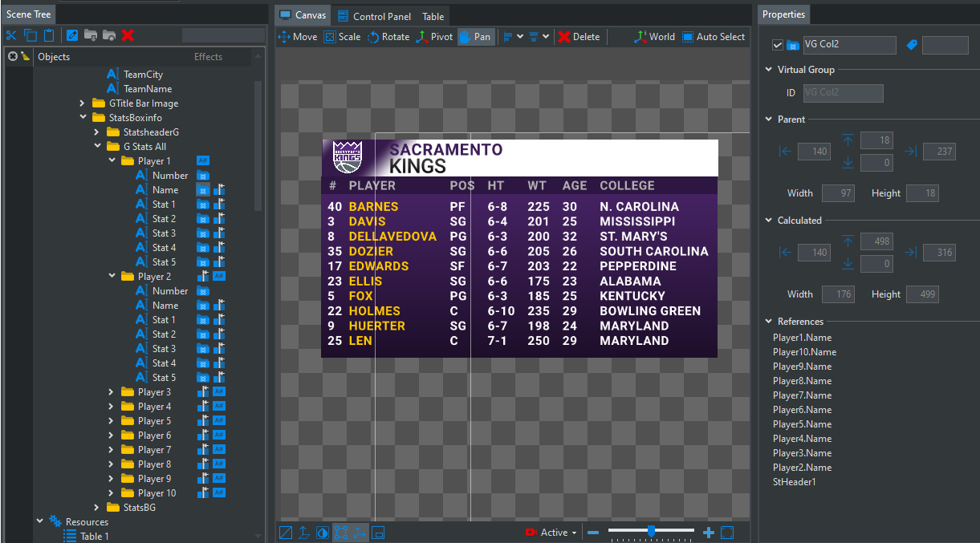Image resolution: width=980 pixels, height=543 pixels.
Task: Collapse the Player 1 folder
Action: coord(112,161)
